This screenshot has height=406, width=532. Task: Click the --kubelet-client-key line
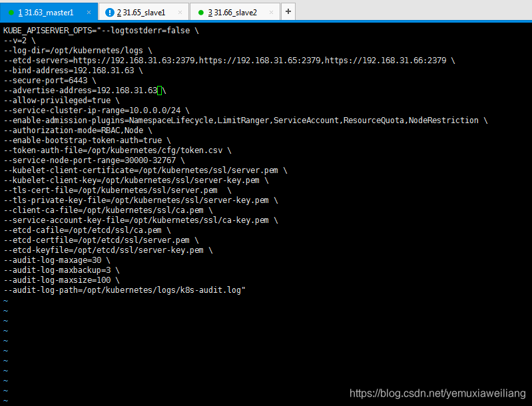pos(136,180)
